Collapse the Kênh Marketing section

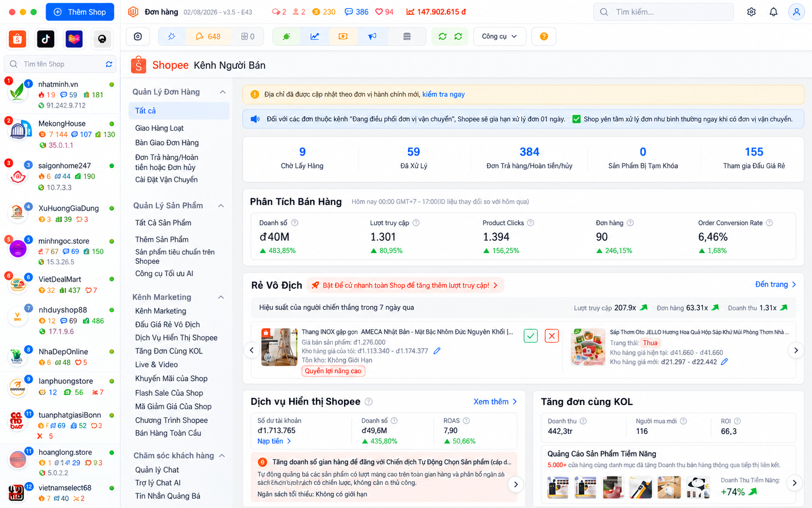pyautogui.click(x=221, y=298)
